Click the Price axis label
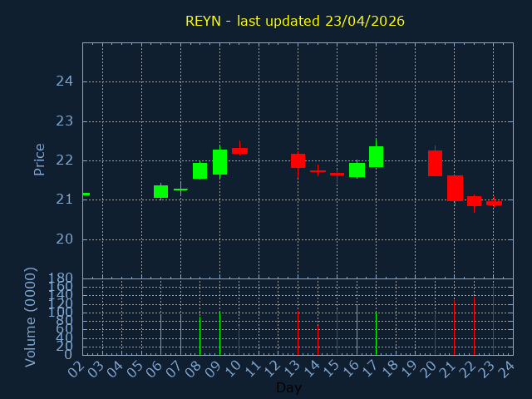The width and height of the screenshot is (532, 399). [39, 159]
